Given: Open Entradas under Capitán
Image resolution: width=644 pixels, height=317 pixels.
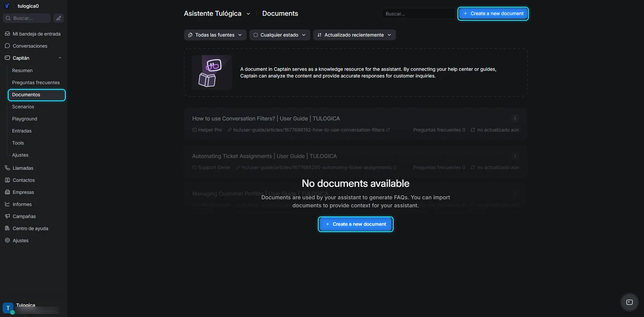Looking at the screenshot, I should [x=22, y=131].
